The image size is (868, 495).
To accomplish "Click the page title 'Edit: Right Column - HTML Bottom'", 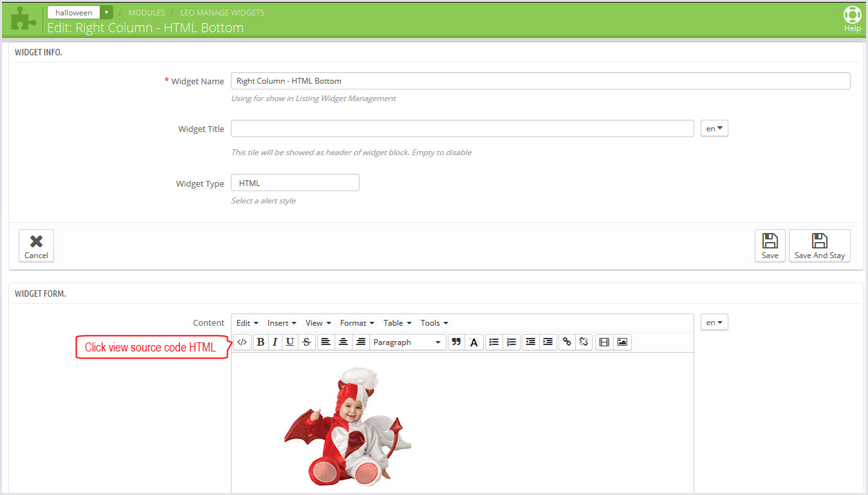I will (145, 28).
